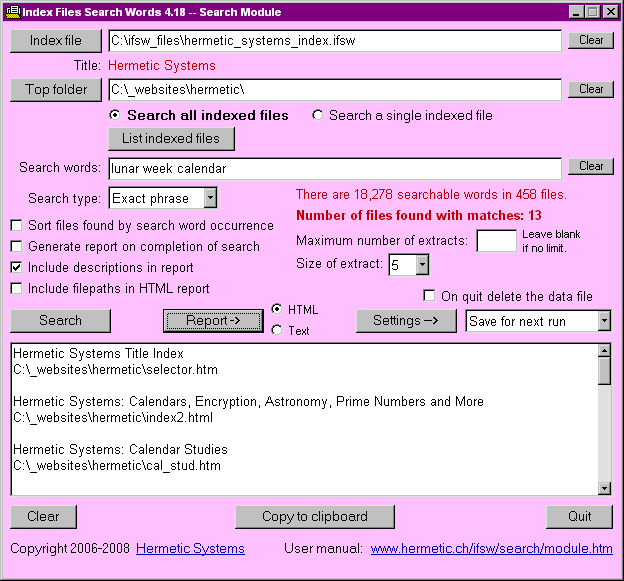Viewport: 624px width, 581px height.
Task: Click the application icon in title bar
Action: (13, 12)
